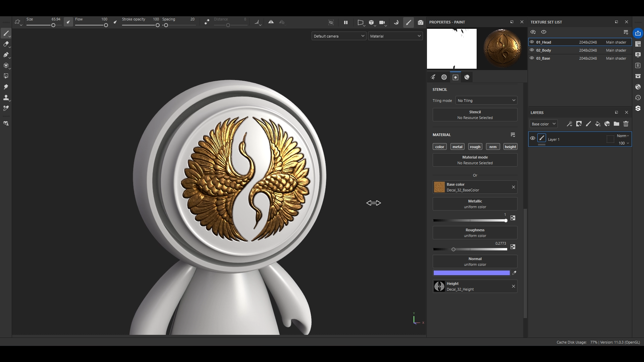Delete layer with trash icon

626,124
